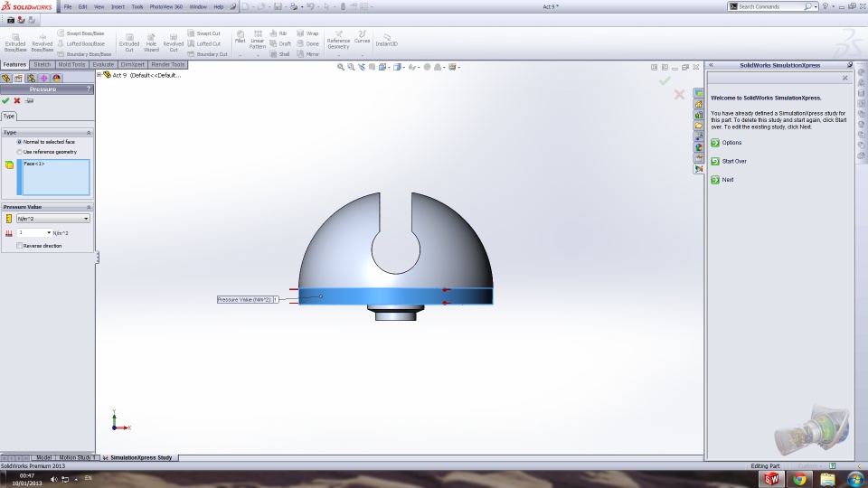Click the viewport green confirm checkmark
This screenshot has height=488, width=868.
click(x=665, y=80)
